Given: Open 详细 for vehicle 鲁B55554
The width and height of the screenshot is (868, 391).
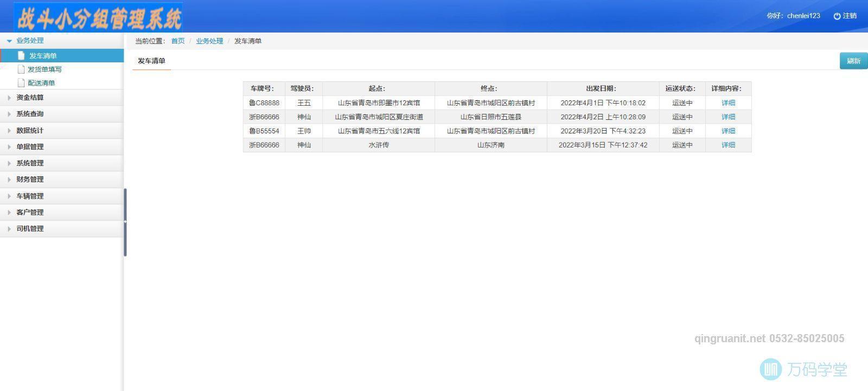Looking at the screenshot, I should click(x=728, y=131).
